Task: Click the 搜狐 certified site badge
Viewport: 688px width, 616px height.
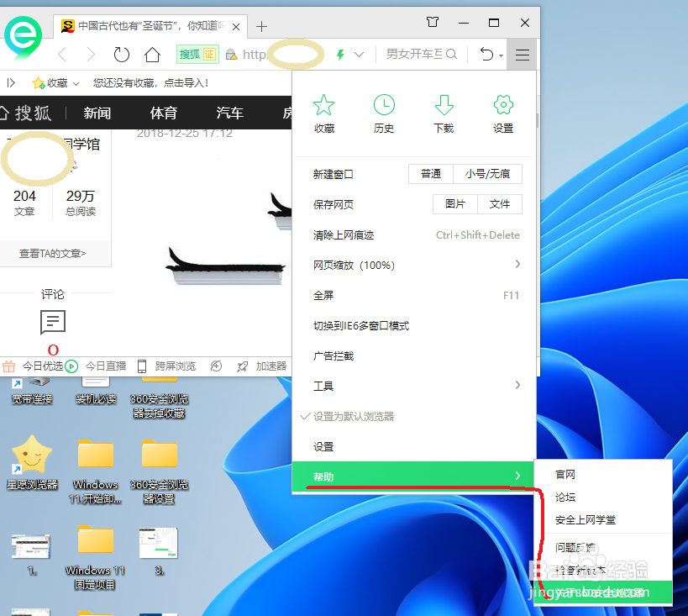Action: coord(197,55)
